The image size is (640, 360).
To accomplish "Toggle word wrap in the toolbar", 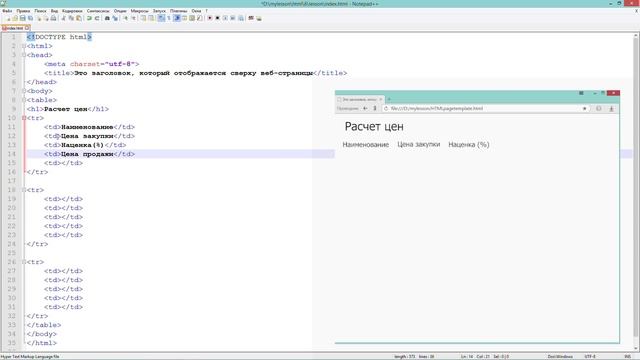I will pyautogui.click(x=161, y=18).
